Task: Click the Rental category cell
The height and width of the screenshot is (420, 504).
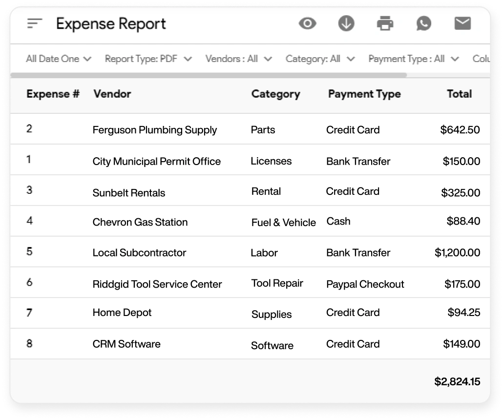Action: [266, 191]
